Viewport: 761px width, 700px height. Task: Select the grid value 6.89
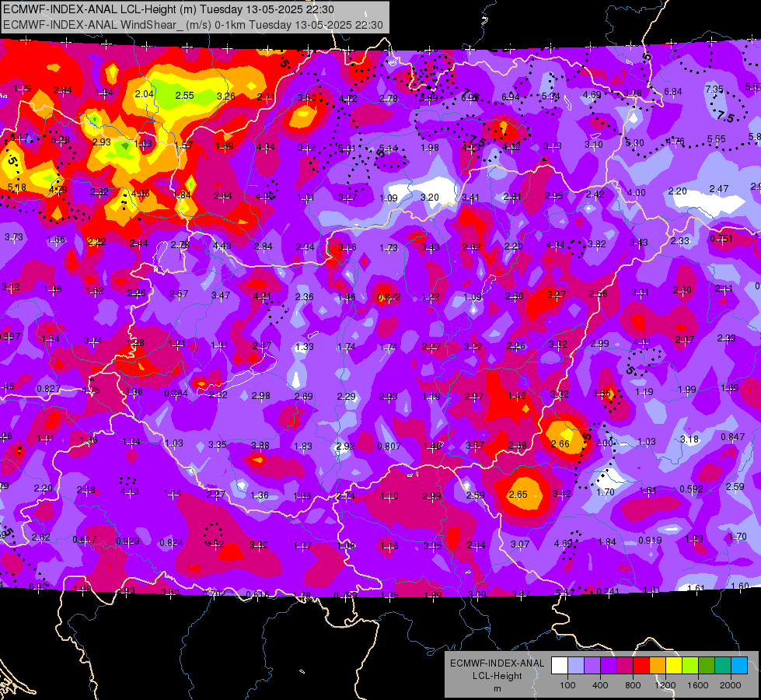click(428, 98)
